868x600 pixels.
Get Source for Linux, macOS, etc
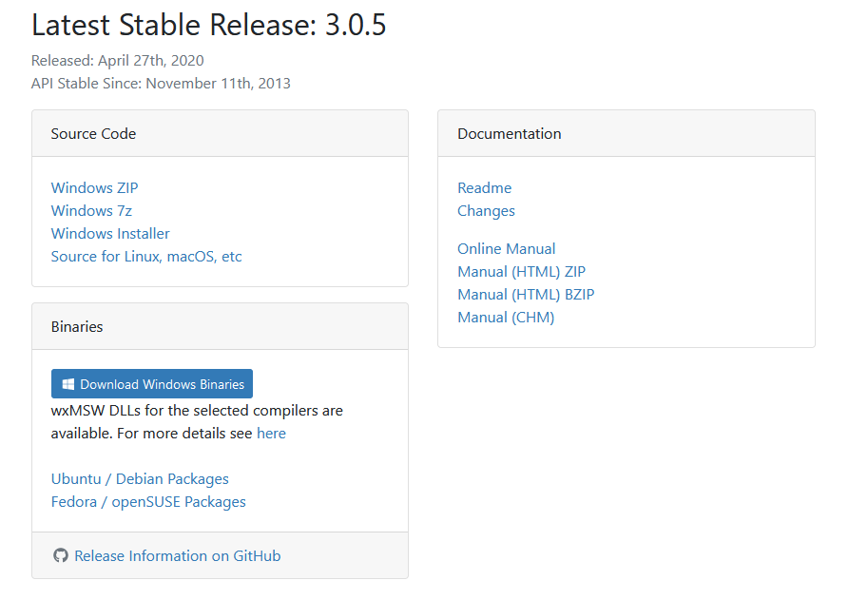(x=146, y=257)
